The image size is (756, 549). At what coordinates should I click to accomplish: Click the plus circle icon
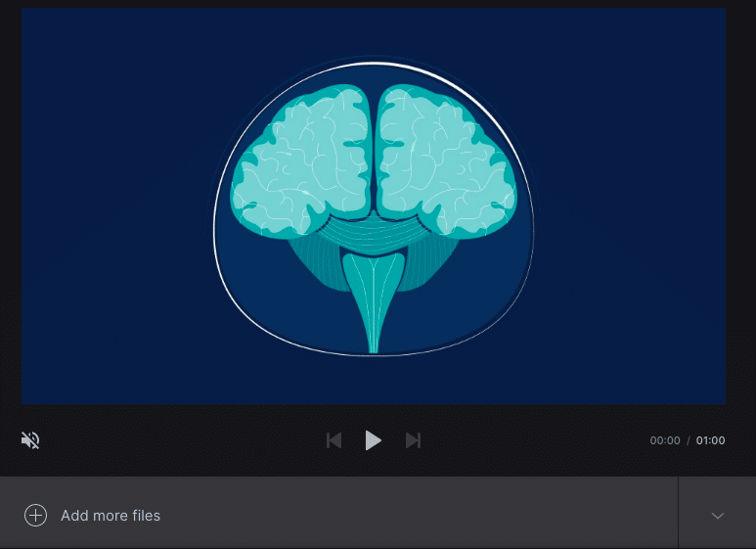pyautogui.click(x=35, y=515)
